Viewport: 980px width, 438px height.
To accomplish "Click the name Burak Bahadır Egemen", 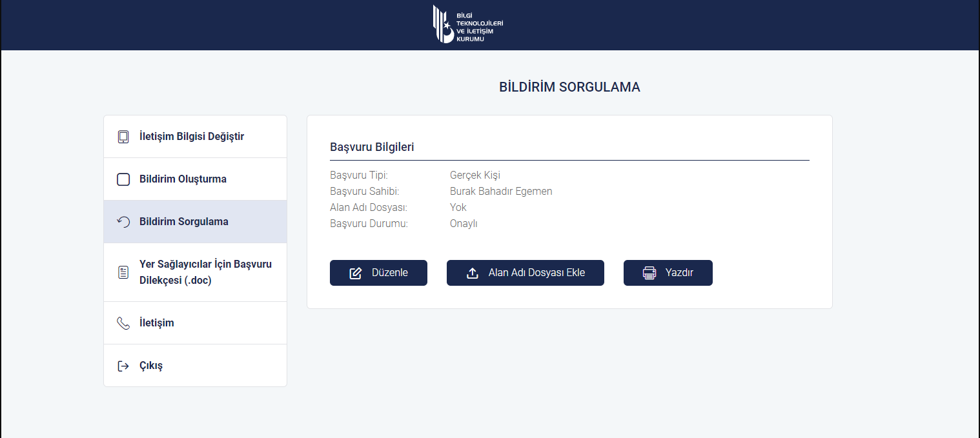I will (501, 191).
